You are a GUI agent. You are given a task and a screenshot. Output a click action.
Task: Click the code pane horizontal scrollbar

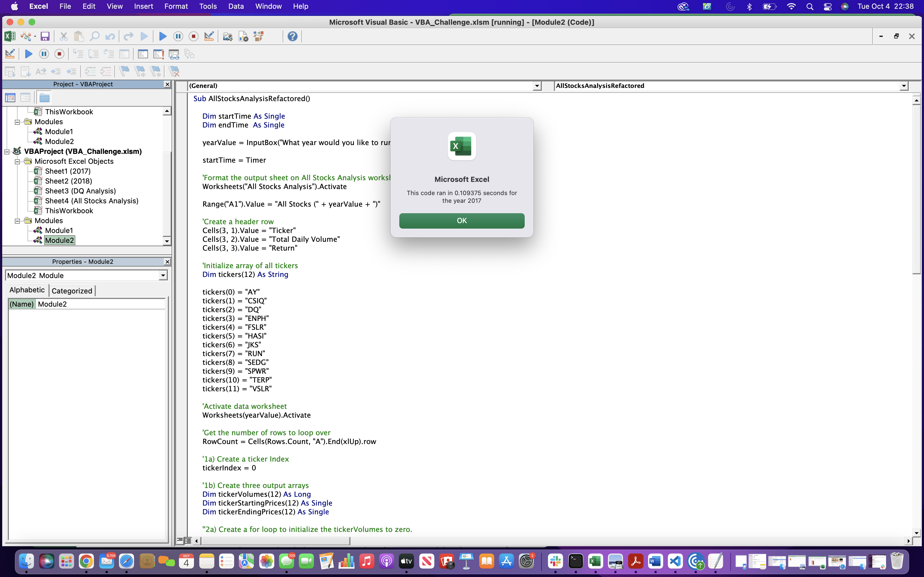275,541
